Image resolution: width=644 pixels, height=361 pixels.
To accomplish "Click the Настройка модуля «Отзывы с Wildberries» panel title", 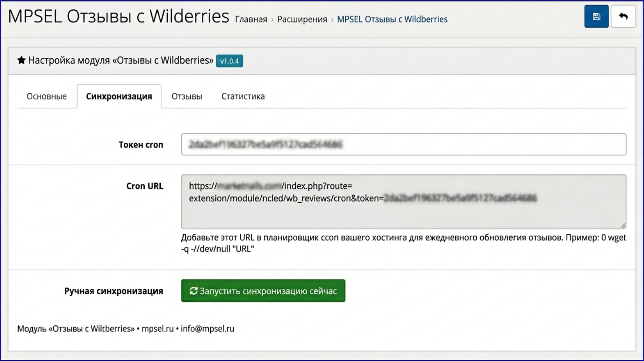I will [x=121, y=61].
